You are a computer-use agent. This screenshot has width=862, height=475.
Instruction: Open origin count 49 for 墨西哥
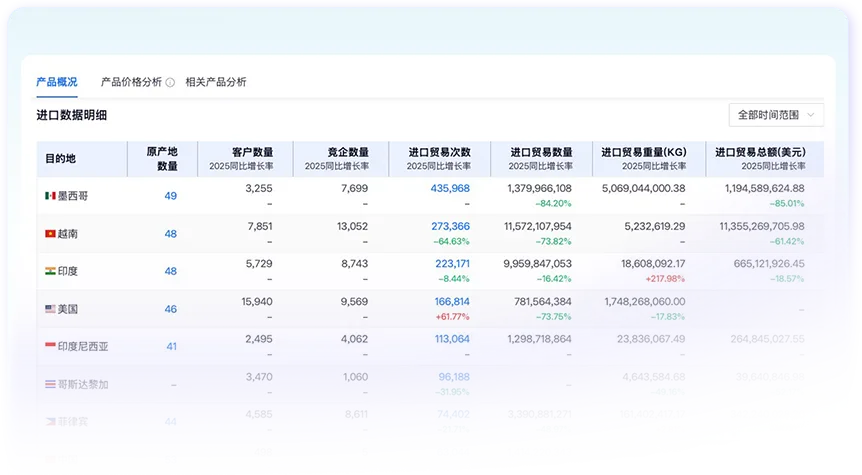coord(170,196)
